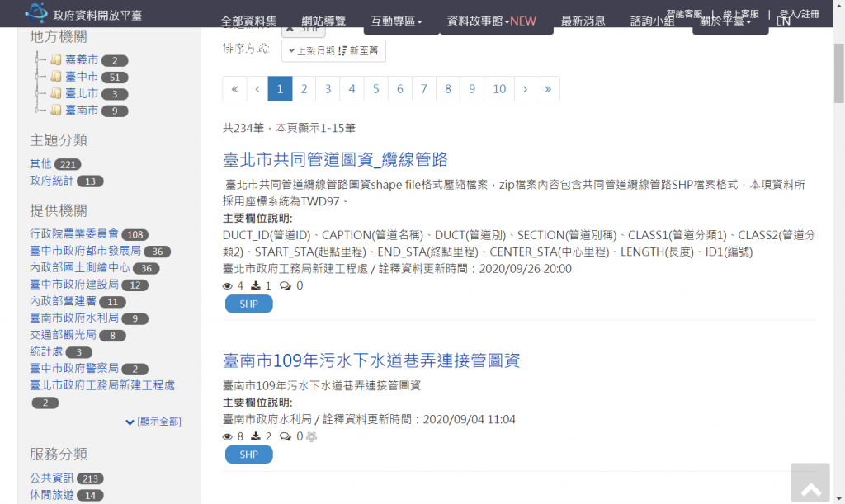
Task: Filter by 臺中市 in local agencies tree
Action: click(x=82, y=77)
